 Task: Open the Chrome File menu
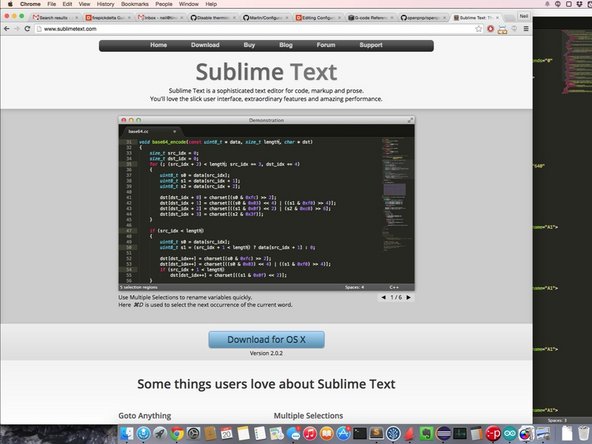click(52, 4)
